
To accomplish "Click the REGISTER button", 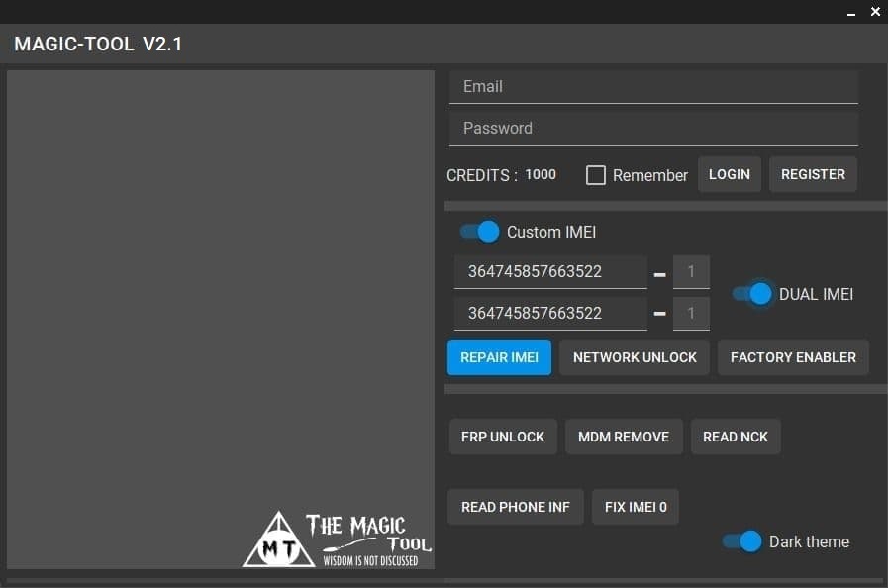I will (812, 174).
